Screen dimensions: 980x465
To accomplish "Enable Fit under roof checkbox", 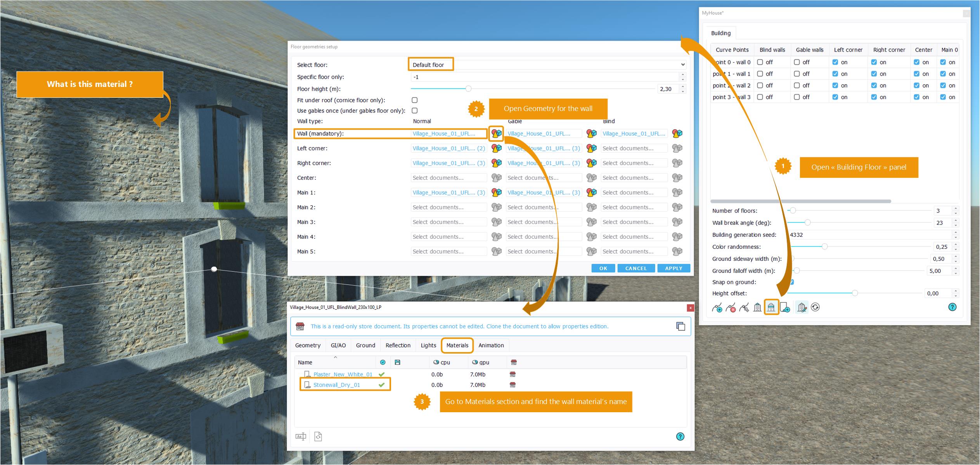I will pyautogui.click(x=414, y=100).
